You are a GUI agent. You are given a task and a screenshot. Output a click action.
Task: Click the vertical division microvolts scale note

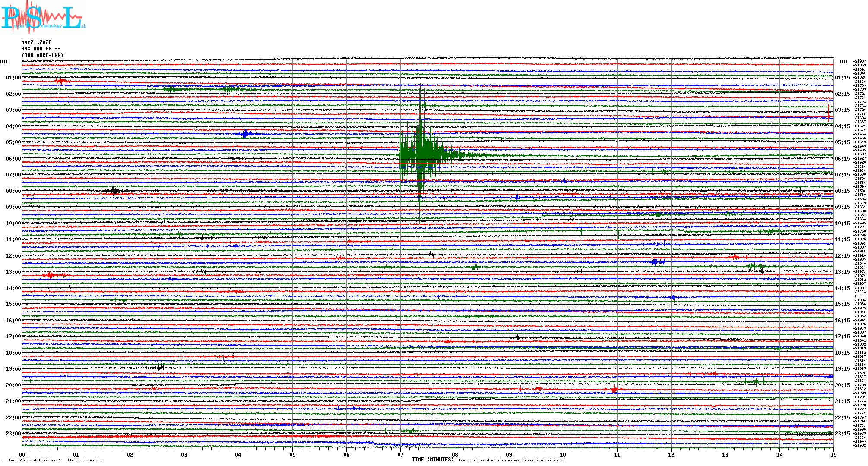click(x=55, y=460)
